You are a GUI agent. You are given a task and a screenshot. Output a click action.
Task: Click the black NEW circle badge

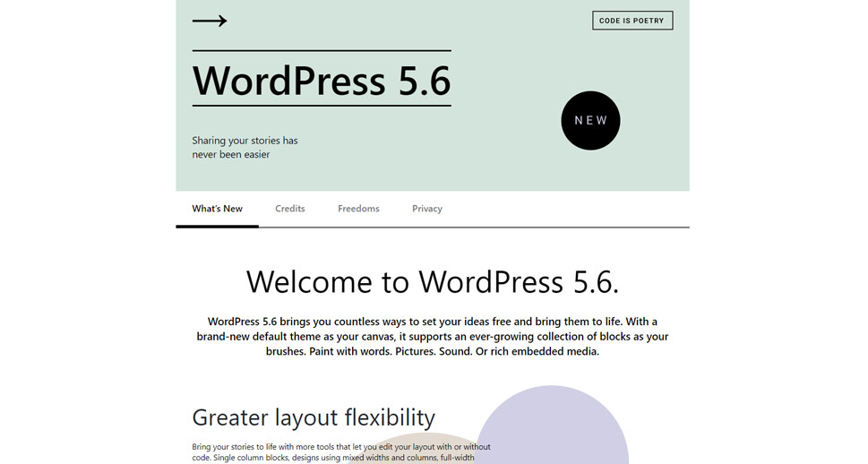[590, 121]
